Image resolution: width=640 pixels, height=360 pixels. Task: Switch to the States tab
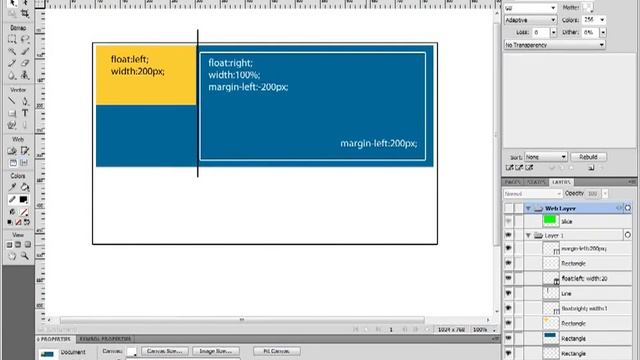point(536,182)
